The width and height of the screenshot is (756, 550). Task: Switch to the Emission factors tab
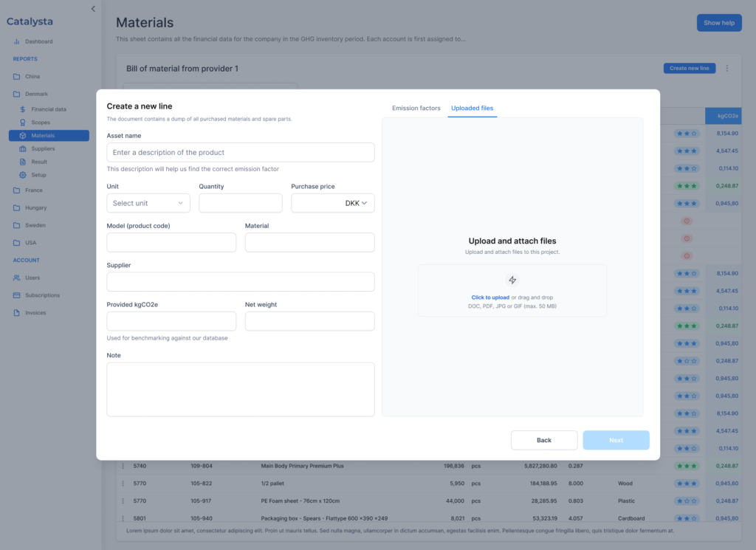pos(416,109)
